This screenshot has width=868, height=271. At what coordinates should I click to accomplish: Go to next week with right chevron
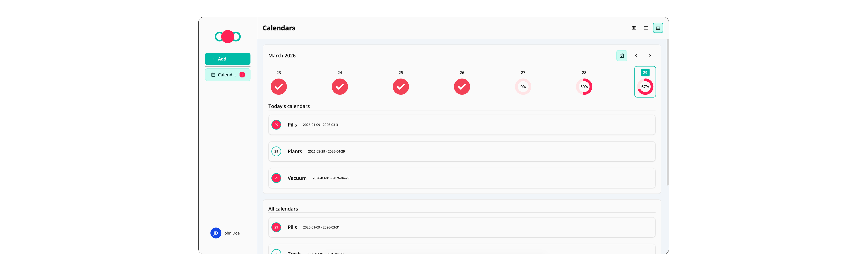(650, 56)
